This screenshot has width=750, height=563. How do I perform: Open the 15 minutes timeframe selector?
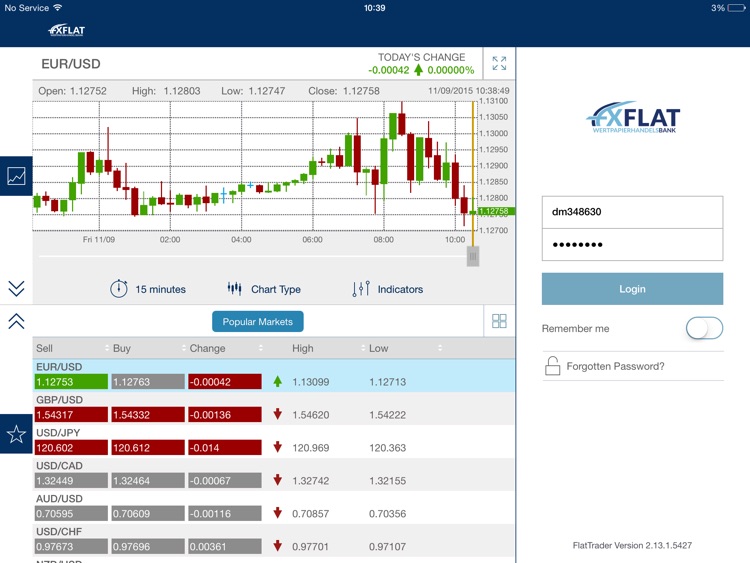pyautogui.click(x=148, y=289)
